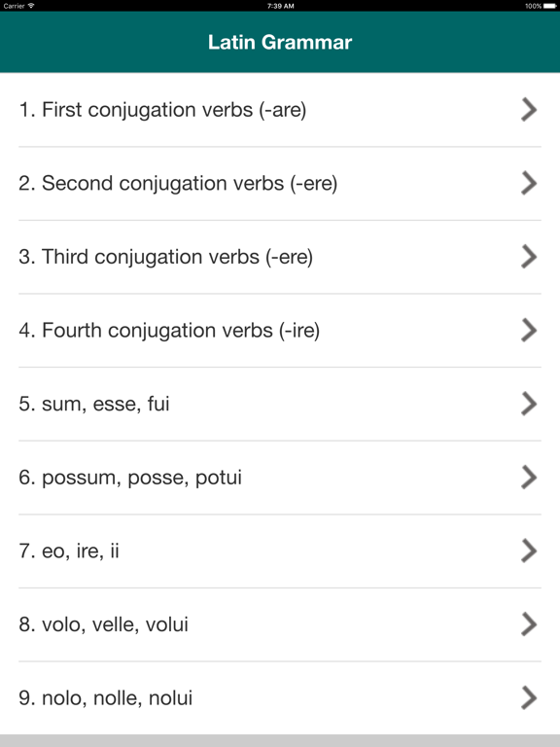Open nolo, nolle, nolui entry
560x747 pixels.
[280, 698]
